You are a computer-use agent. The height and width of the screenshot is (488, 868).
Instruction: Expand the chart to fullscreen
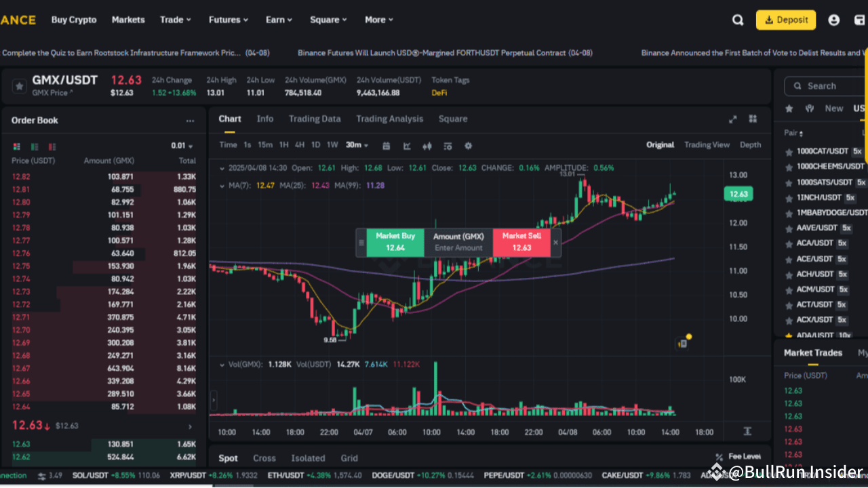(x=733, y=119)
